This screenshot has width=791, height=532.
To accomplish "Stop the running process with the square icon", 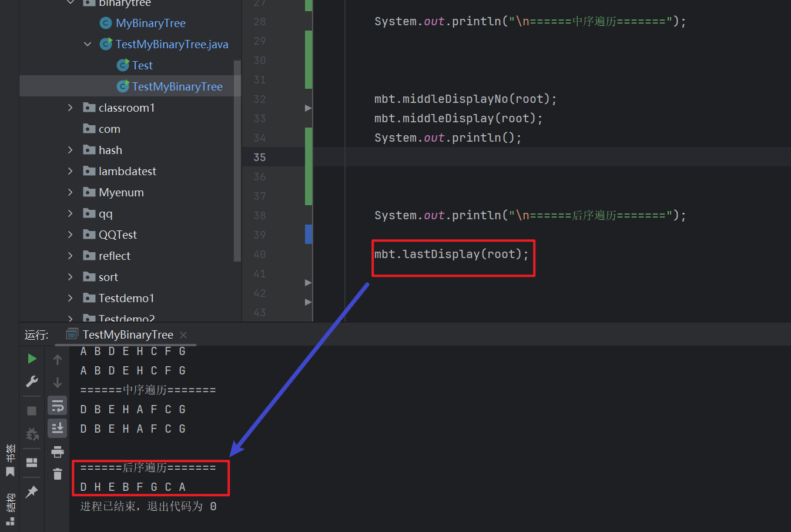I will coord(32,411).
